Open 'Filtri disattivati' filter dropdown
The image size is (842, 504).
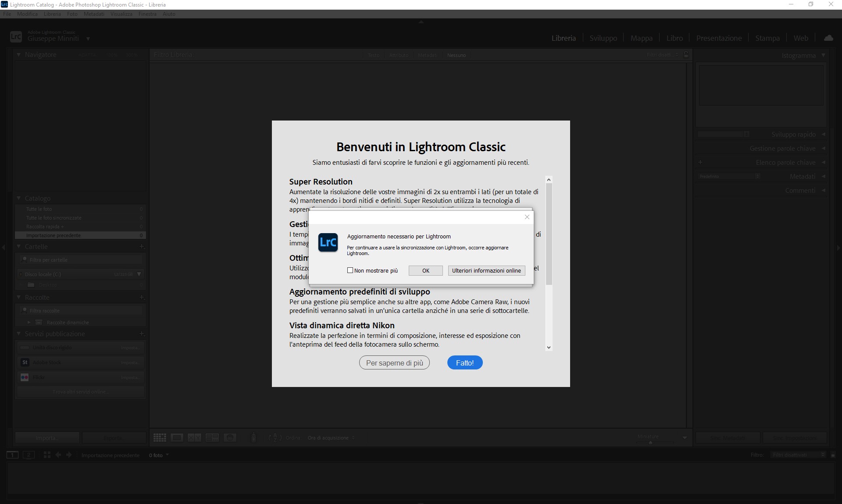(x=799, y=455)
